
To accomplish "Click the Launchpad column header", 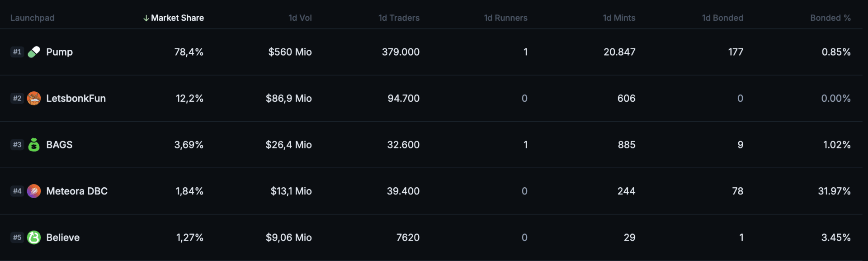I will (x=32, y=18).
